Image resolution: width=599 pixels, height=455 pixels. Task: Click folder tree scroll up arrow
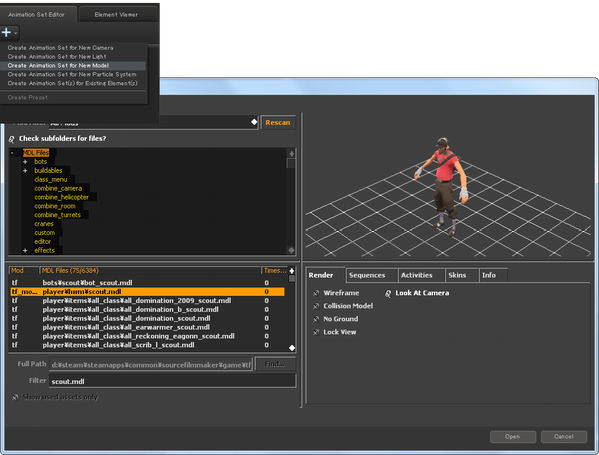coord(291,154)
